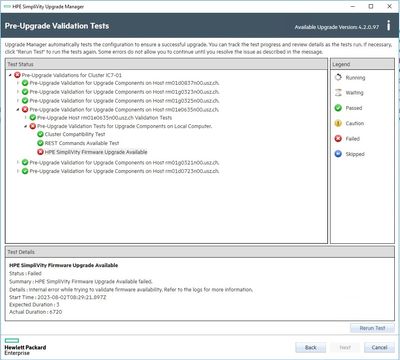Click the 'Status : Failed' detail line
The image size is (400, 360).
pos(25,273)
